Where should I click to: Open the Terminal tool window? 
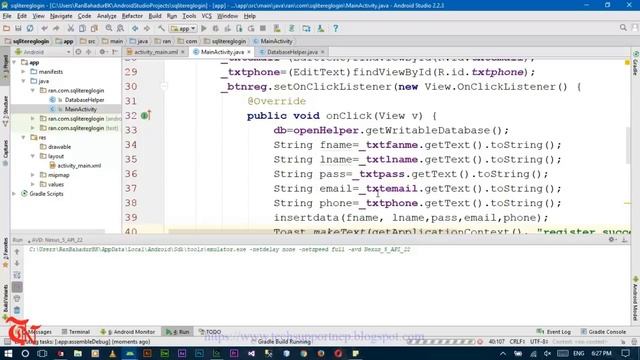pos(76,332)
